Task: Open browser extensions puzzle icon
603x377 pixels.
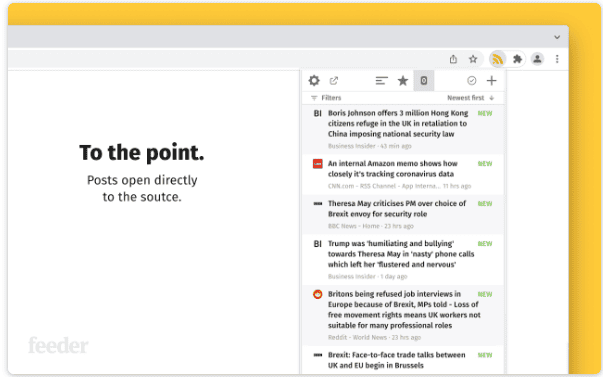Action: click(x=518, y=59)
